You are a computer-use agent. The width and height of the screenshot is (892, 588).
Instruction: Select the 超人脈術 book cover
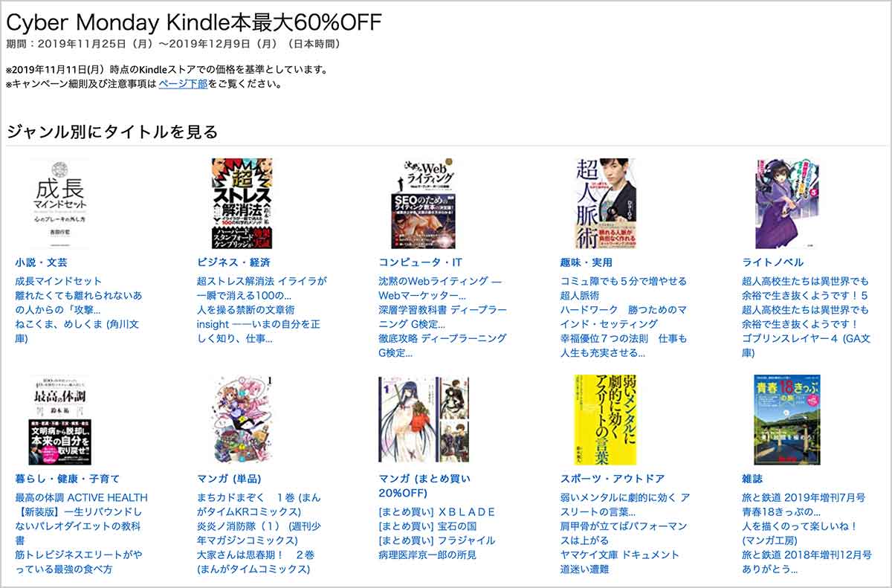click(x=606, y=203)
